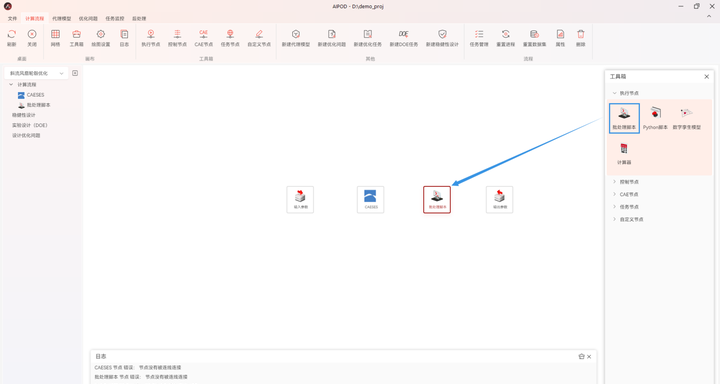This screenshot has width=720, height=384.
Task: Click the CAE节点 icon in the ribbon
Action: [x=203, y=34]
